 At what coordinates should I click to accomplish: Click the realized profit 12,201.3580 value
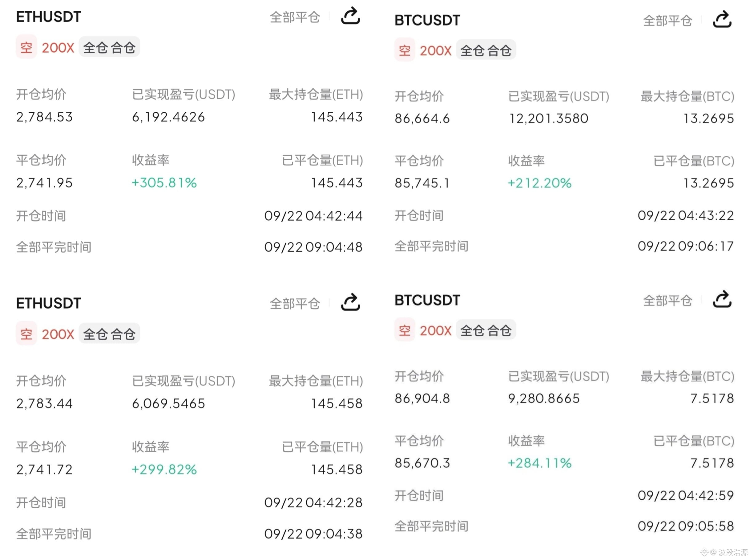[x=549, y=118]
